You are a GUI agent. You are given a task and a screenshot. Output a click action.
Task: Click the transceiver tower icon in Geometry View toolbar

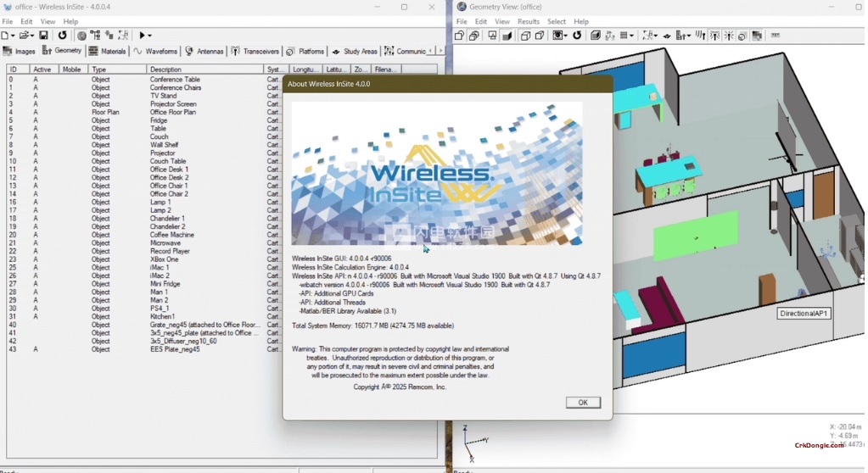(x=714, y=36)
